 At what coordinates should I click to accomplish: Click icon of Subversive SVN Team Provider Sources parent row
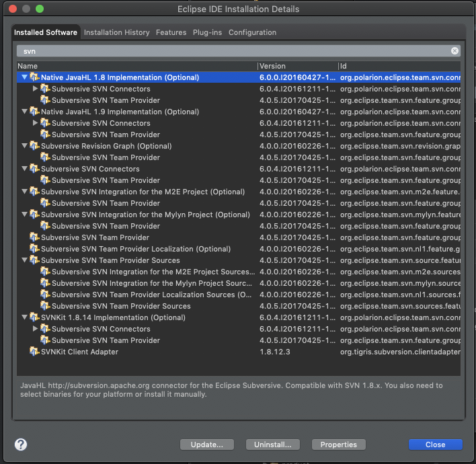point(34,260)
